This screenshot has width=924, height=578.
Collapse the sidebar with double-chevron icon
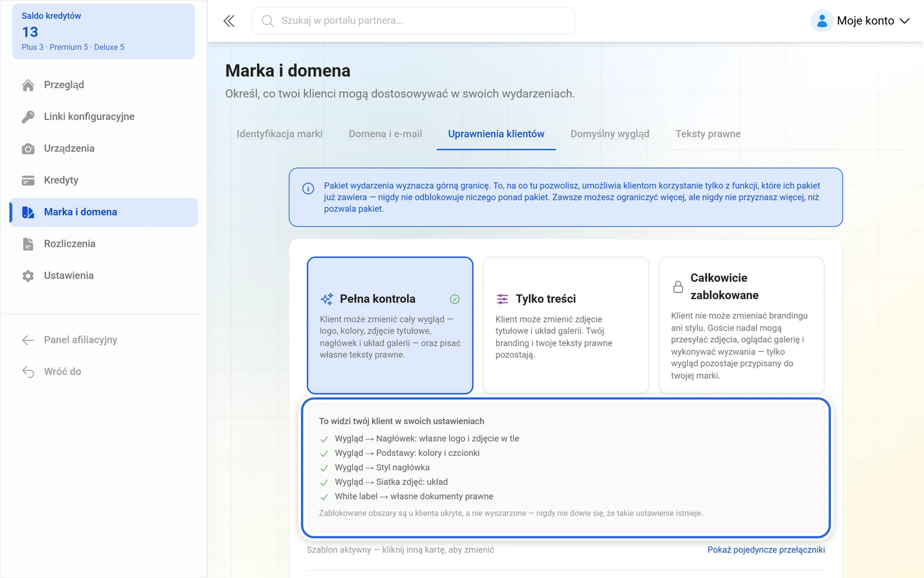(229, 21)
